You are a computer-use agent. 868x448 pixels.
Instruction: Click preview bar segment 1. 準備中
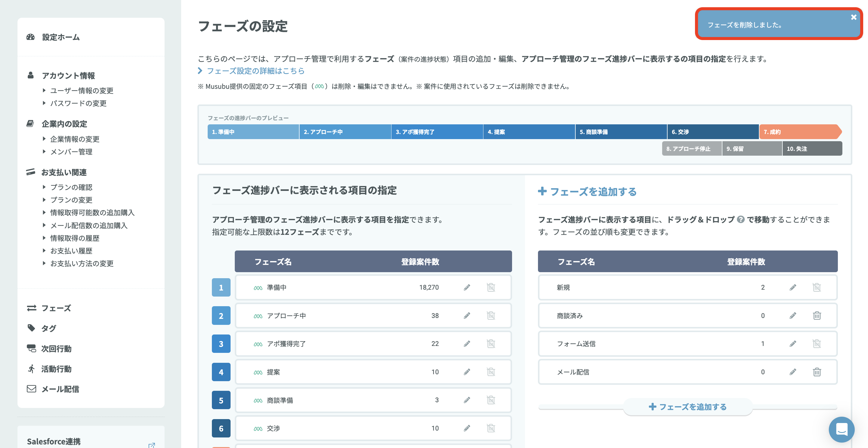pyautogui.click(x=253, y=132)
